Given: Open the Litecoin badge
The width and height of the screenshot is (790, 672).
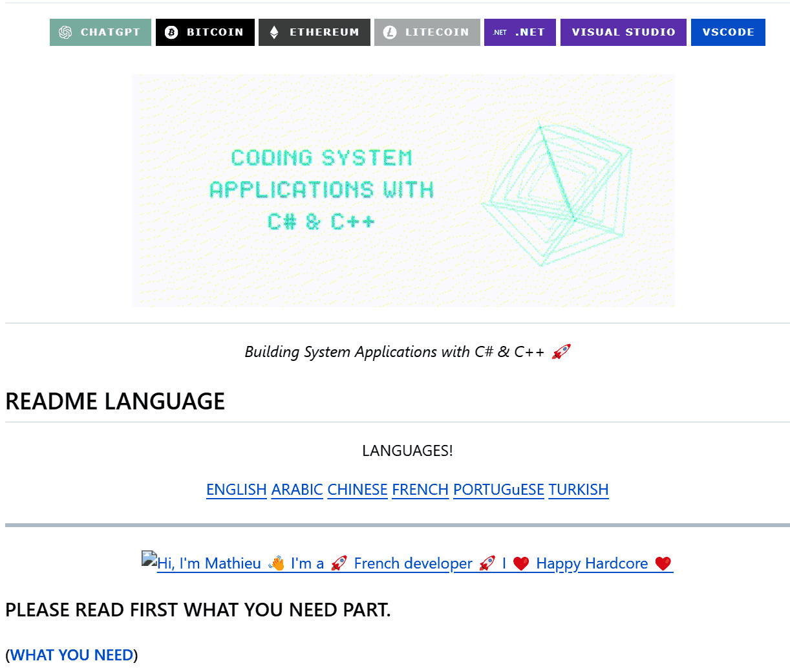Looking at the screenshot, I should [427, 32].
